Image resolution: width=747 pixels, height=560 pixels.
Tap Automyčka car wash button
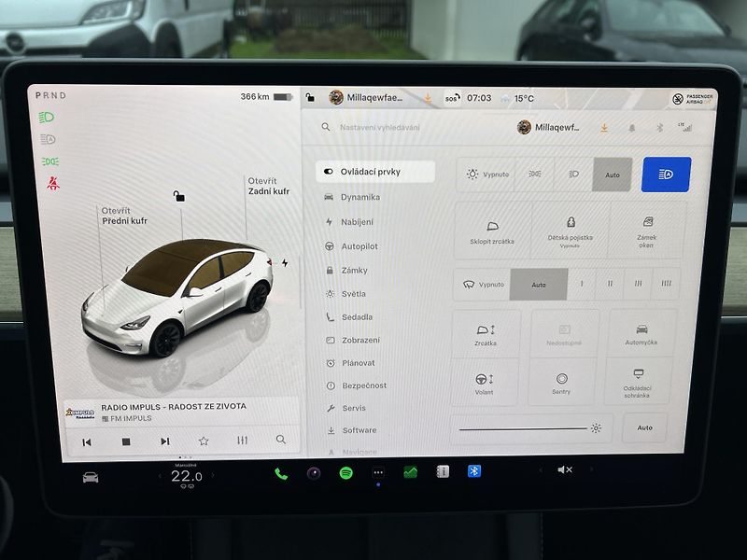(641, 333)
